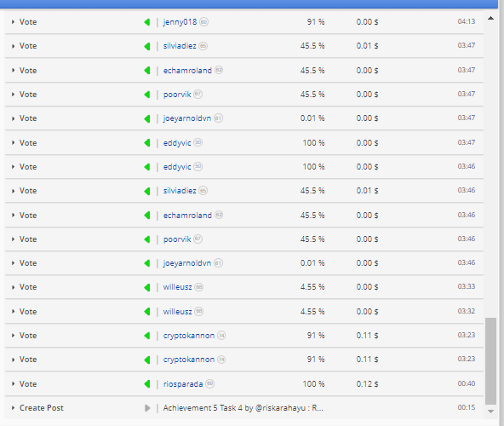Open jenny018 account link
This screenshot has width=504, height=426.
tap(180, 22)
